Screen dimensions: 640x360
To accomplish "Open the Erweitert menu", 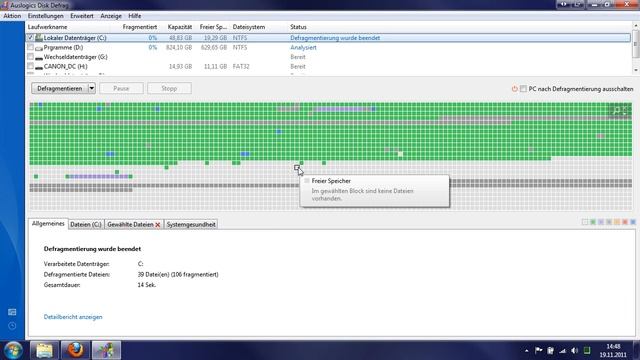I will [82, 16].
